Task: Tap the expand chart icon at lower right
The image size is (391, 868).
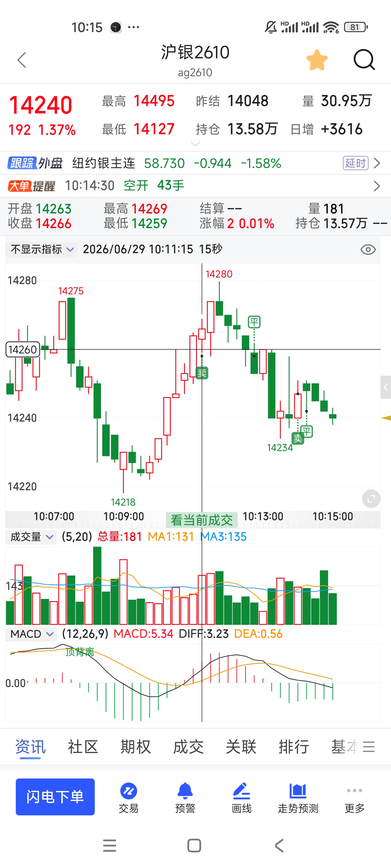Action: 371,499
